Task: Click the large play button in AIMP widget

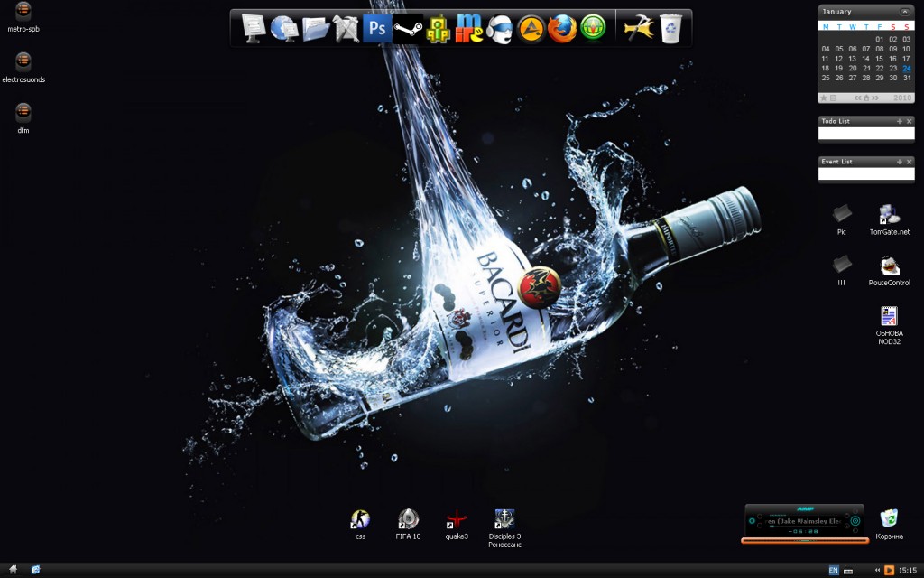Action: (855, 521)
